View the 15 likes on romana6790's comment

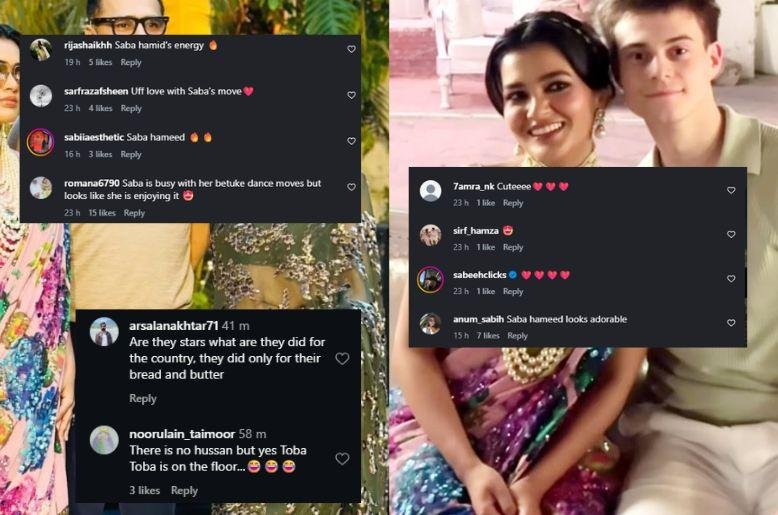(x=102, y=213)
